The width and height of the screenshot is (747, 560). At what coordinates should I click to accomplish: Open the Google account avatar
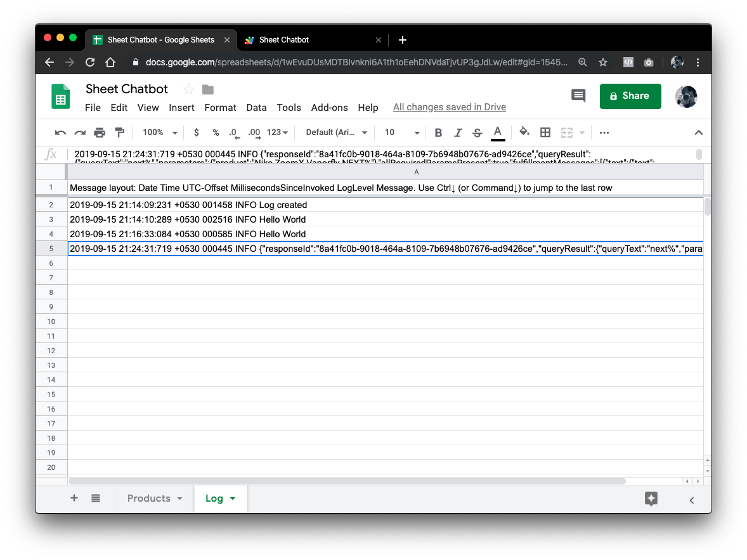[686, 97]
